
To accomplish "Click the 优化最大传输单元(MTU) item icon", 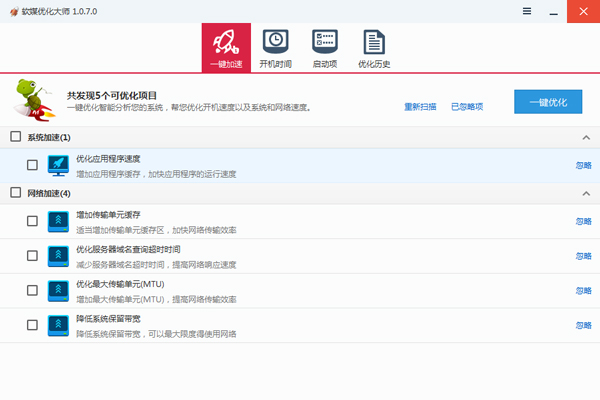I will 58,290.
